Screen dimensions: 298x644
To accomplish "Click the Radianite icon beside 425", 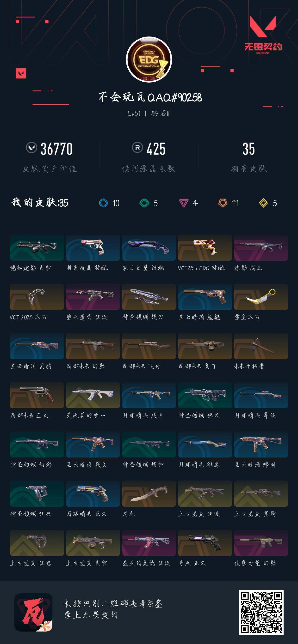I will (137, 148).
